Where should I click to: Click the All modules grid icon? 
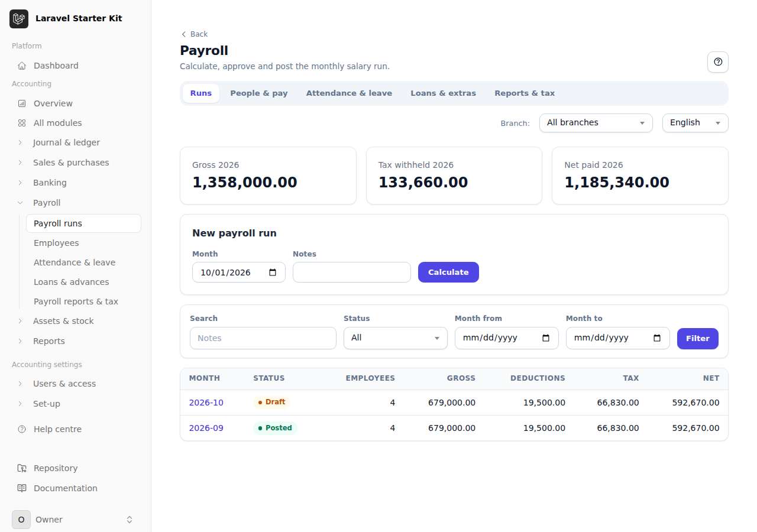click(22, 123)
